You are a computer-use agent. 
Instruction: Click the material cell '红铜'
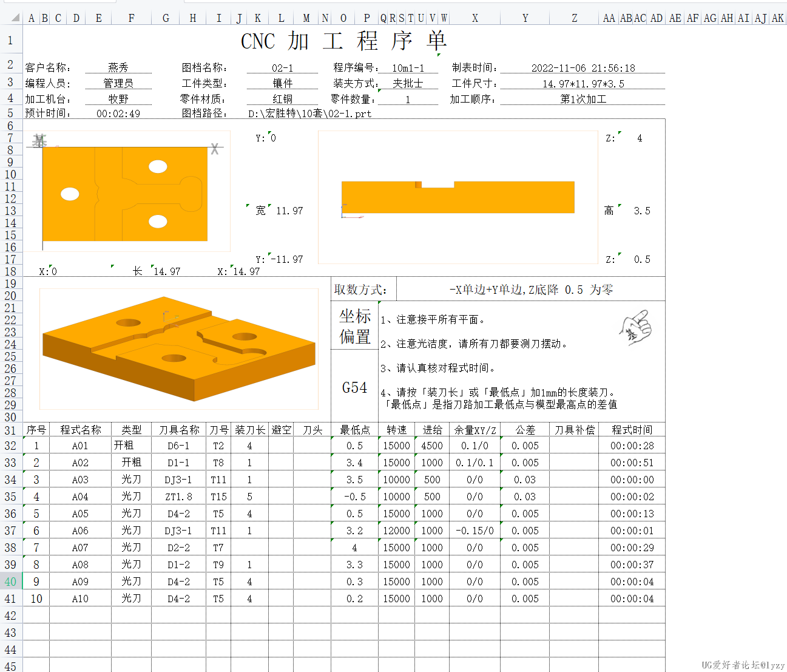(x=282, y=99)
